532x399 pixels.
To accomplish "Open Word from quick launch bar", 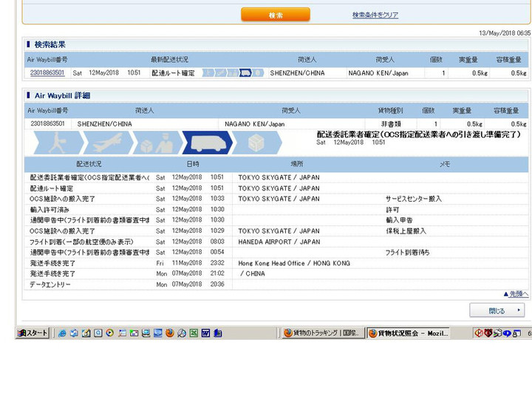I will tap(205, 333).
